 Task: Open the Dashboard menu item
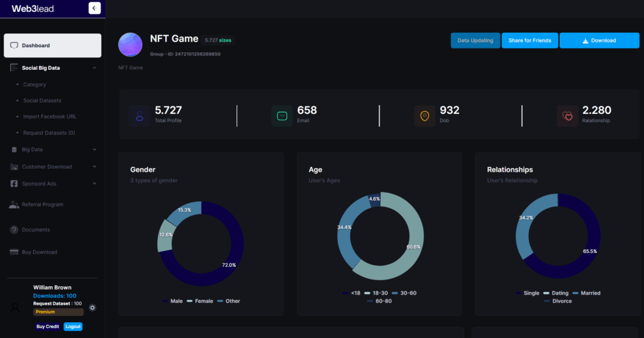click(x=52, y=45)
